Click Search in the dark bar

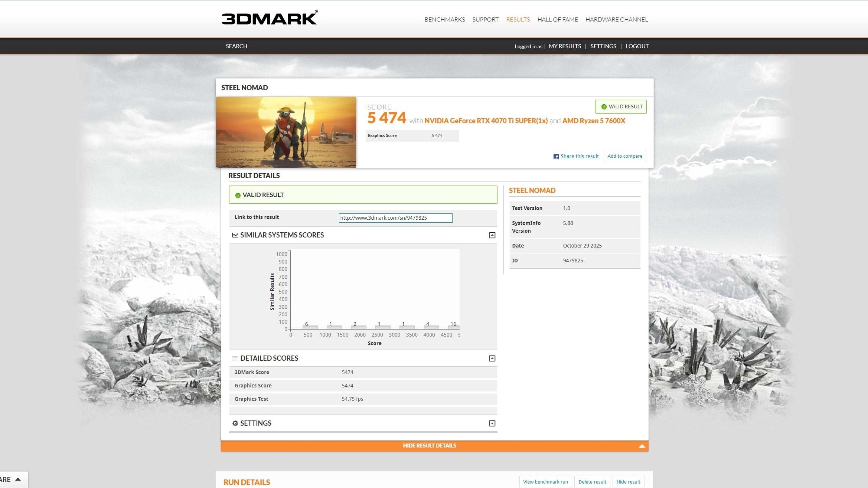(x=236, y=46)
